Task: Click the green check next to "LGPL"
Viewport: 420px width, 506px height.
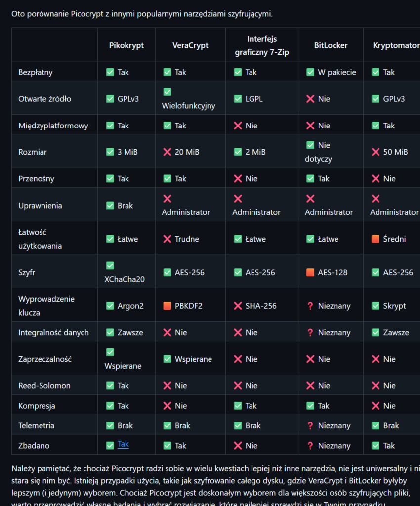Action: tap(238, 99)
